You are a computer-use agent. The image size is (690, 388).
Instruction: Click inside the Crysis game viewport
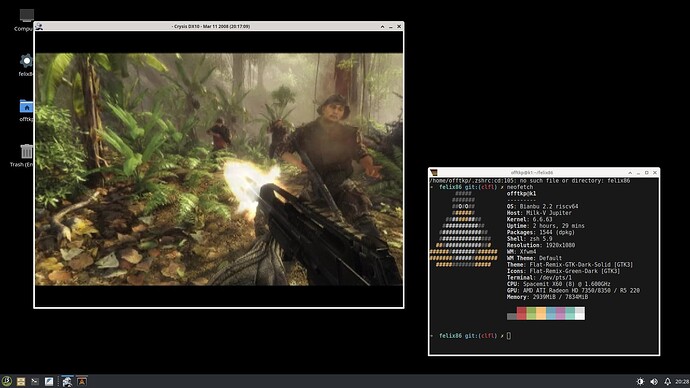219,169
